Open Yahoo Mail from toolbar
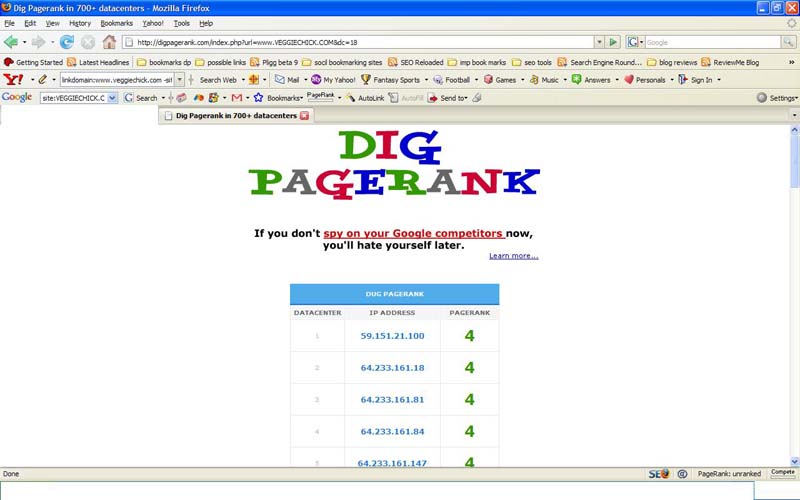This screenshot has height=500, width=800. [287, 80]
